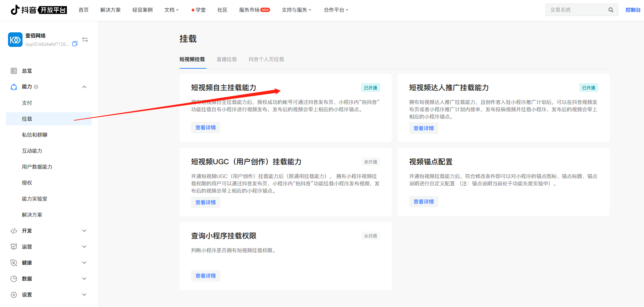
Task: Expand the 健康 section chevron
Action: [84, 263]
